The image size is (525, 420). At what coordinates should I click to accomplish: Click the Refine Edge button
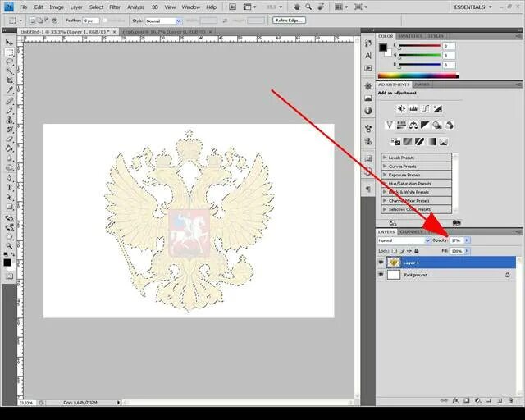click(x=289, y=21)
